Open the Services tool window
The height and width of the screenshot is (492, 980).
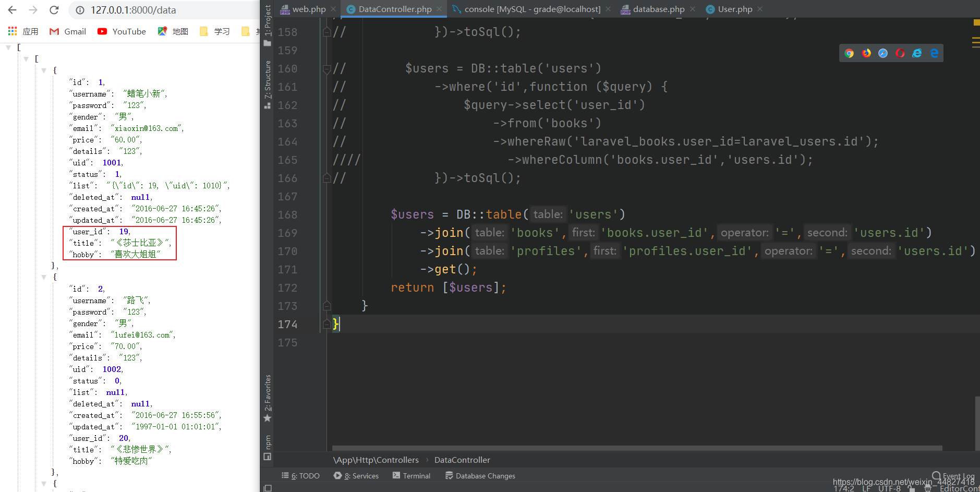tap(356, 476)
